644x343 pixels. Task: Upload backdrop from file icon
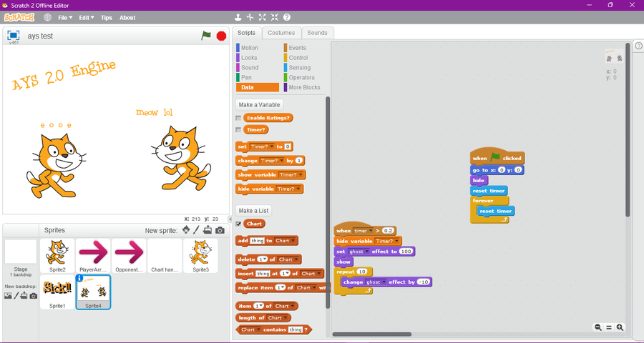(24, 295)
